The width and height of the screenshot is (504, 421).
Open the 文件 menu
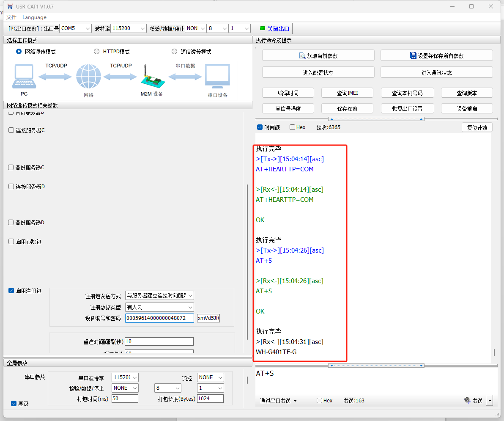pos(11,17)
